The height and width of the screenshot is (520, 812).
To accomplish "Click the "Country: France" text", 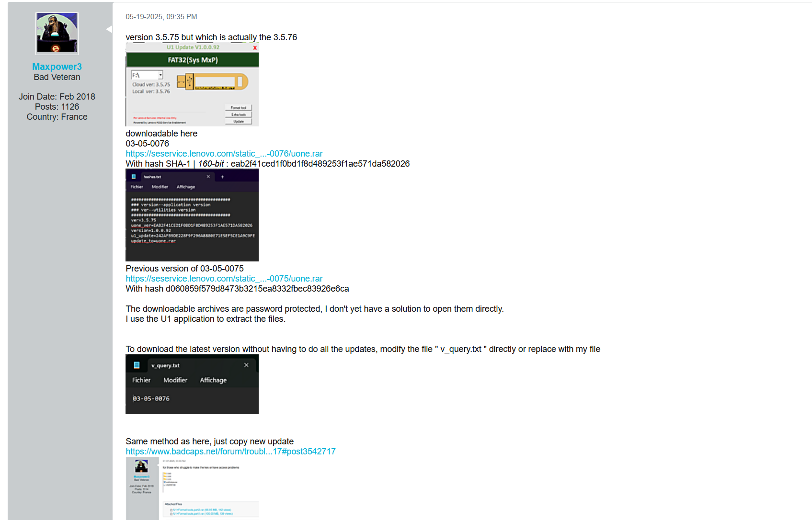I will pyautogui.click(x=57, y=117).
